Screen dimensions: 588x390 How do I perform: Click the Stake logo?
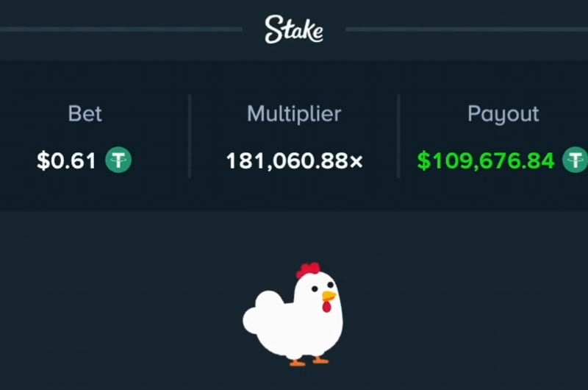tap(294, 30)
